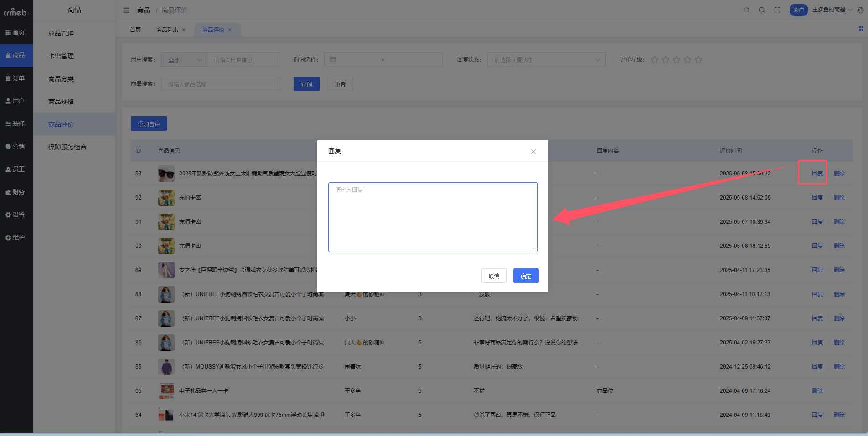Viewport: 868px width, 436px height.
Task: Close the reply dialog with X icon
Action: [x=533, y=152]
